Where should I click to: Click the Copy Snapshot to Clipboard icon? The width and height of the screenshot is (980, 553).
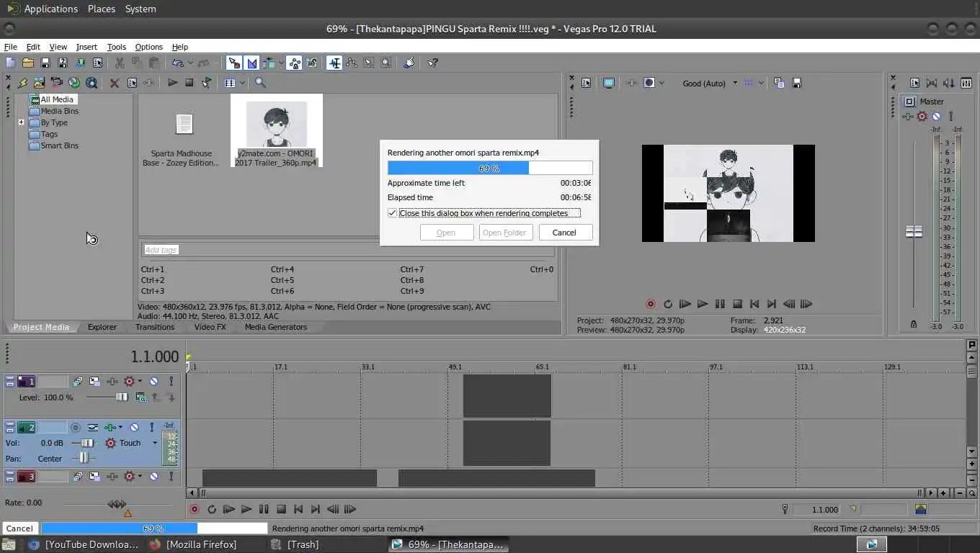[x=779, y=83]
